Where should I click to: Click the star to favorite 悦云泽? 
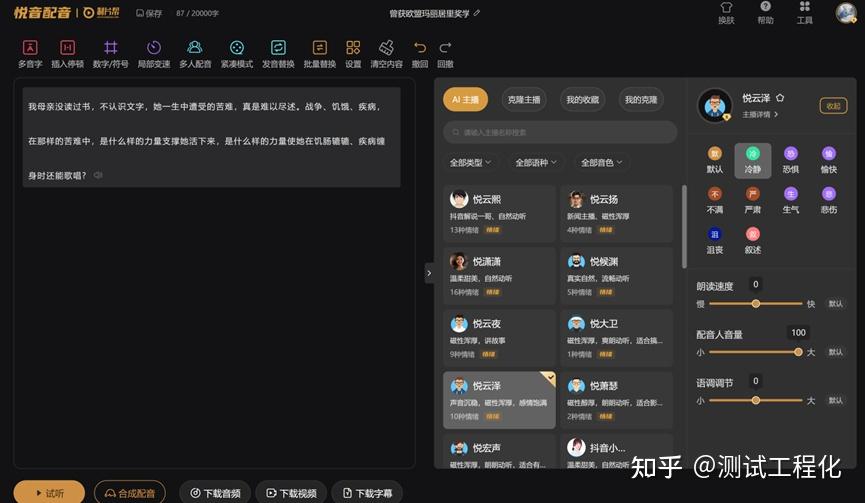point(779,98)
